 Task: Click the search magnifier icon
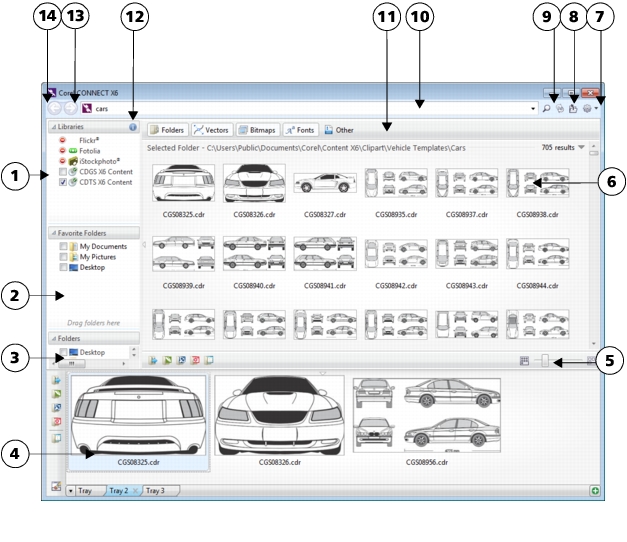tap(547, 108)
